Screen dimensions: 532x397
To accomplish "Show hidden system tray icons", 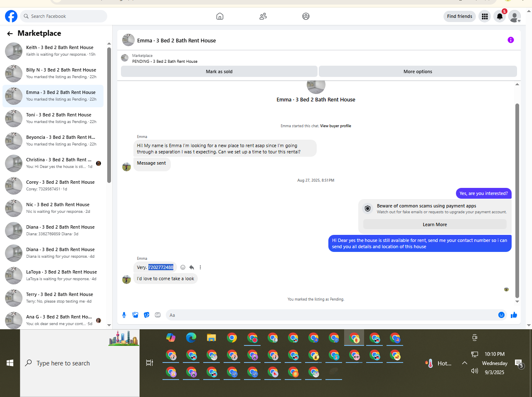I will point(465,363).
